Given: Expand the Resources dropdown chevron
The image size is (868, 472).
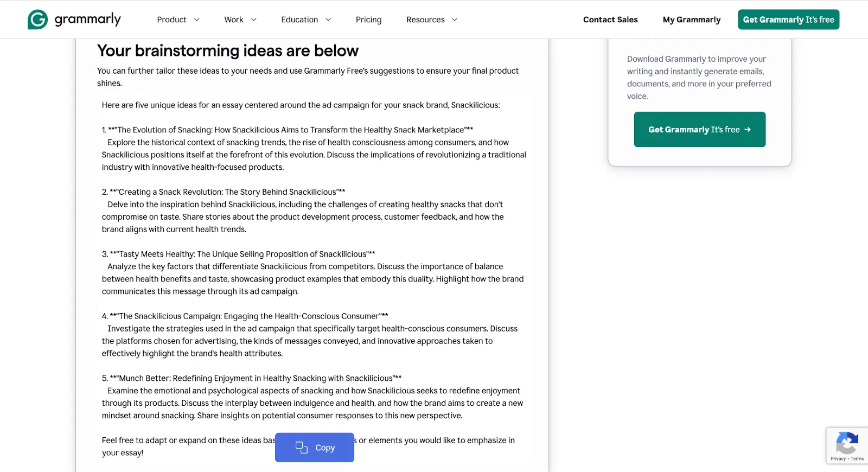Looking at the screenshot, I should tap(455, 20).
